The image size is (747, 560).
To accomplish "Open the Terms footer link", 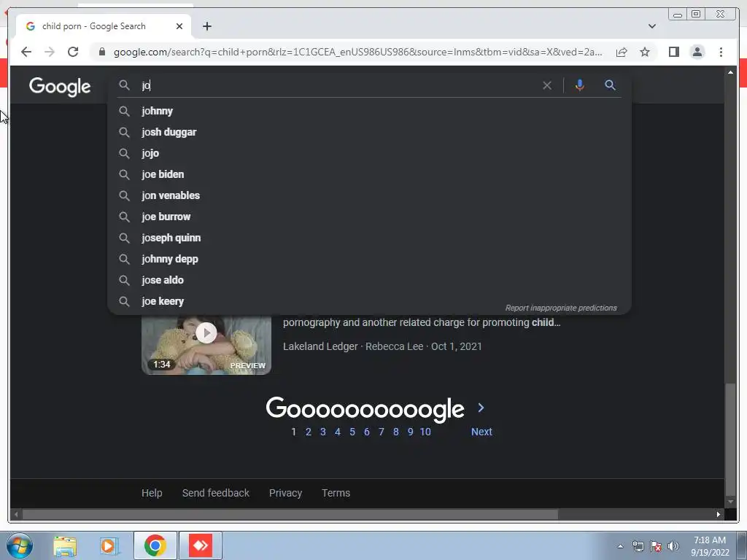I will [x=336, y=493].
